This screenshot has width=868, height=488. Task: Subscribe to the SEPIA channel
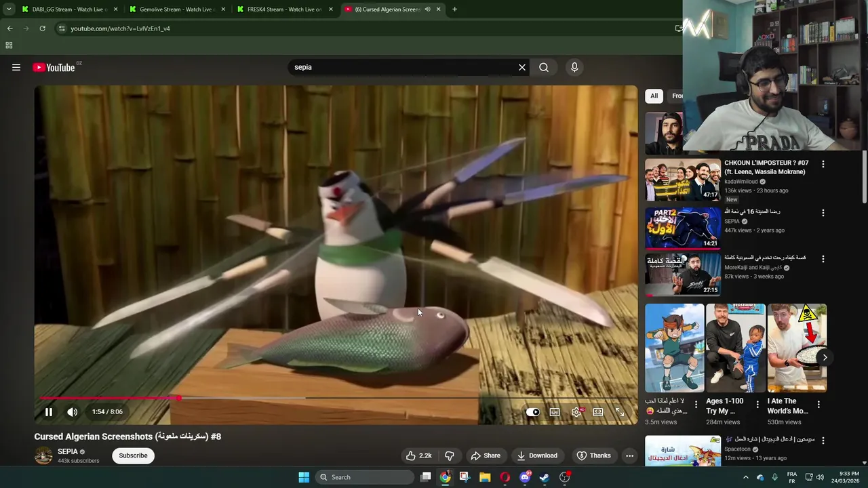pos(133,455)
